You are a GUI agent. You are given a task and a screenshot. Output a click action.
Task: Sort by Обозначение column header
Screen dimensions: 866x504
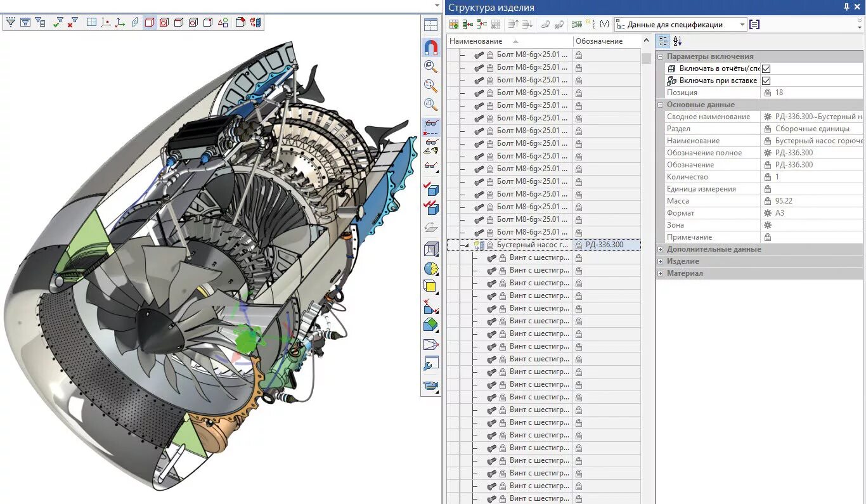tap(607, 41)
